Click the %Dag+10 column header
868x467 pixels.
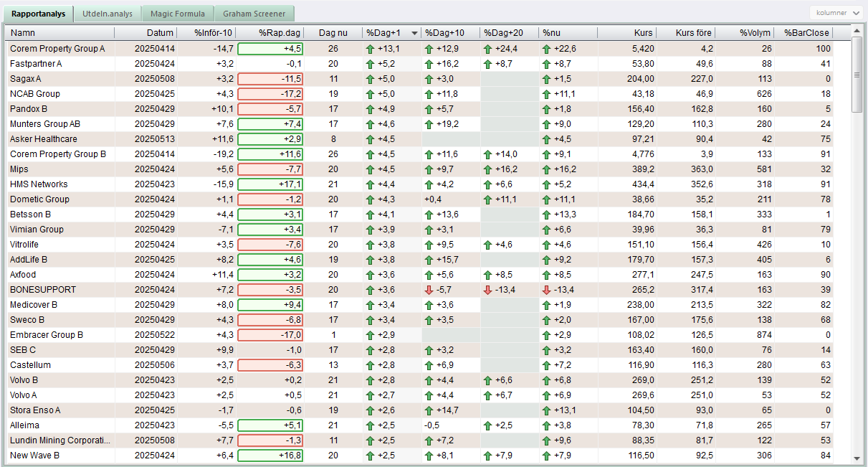click(x=450, y=33)
